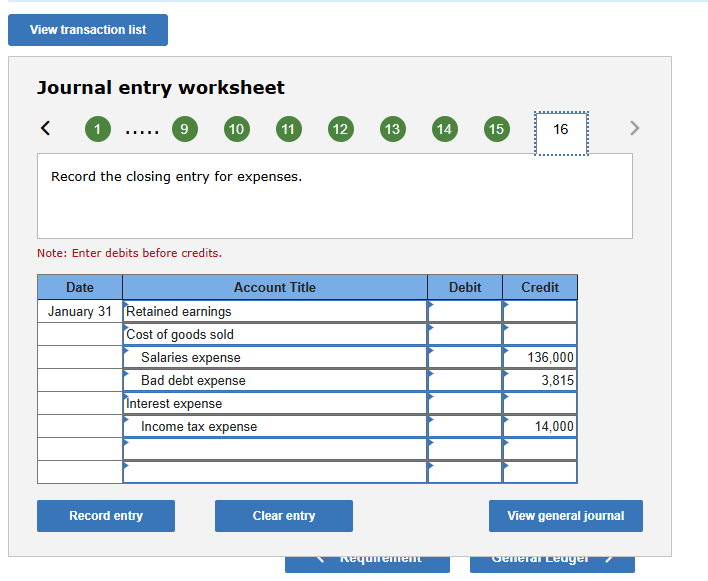Open Interest expense account dropdown
708x581 pixels.
(x=275, y=404)
